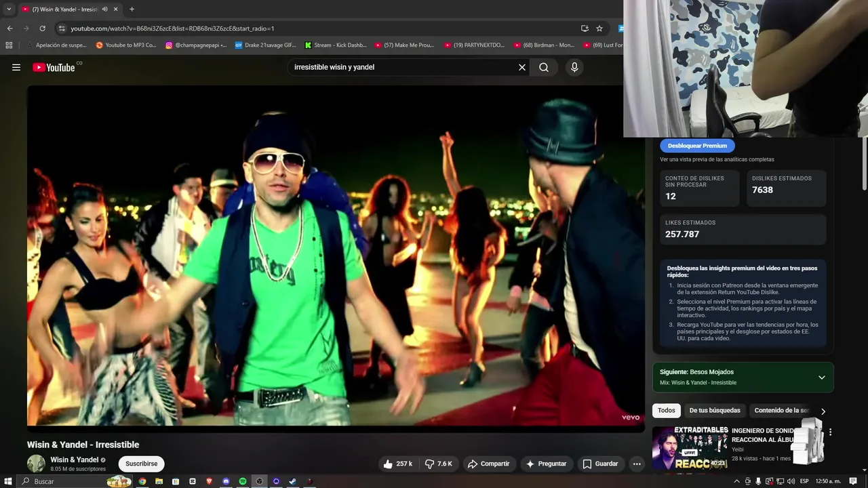
Task: Clear the search box with the X
Action: coord(522,67)
